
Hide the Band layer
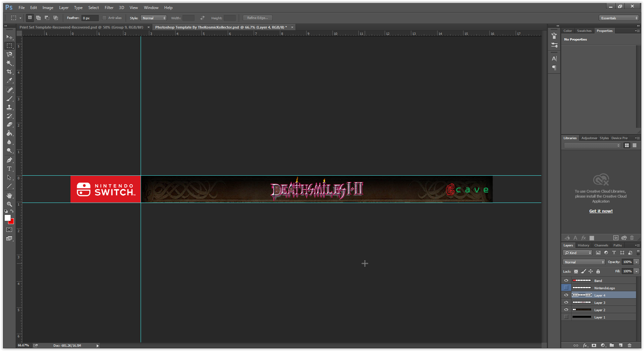point(566,280)
